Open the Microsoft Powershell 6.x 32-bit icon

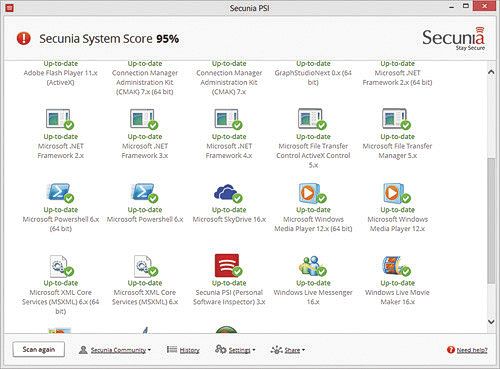[x=144, y=193]
